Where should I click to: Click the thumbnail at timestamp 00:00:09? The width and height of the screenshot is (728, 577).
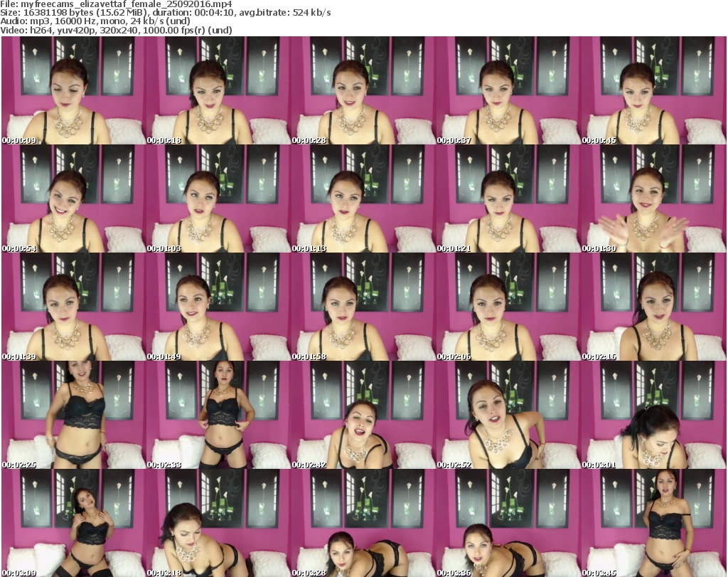point(73,90)
